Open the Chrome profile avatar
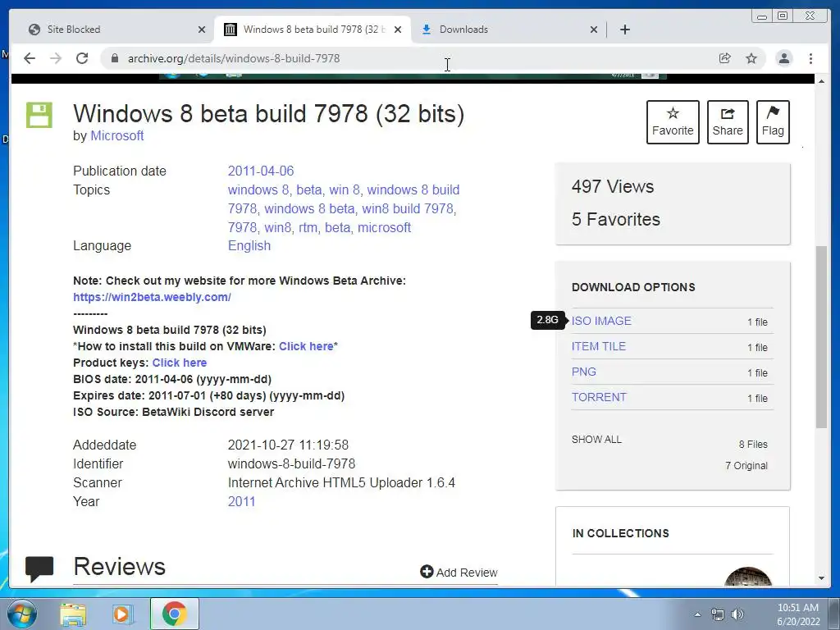840x630 pixels. pyautogui.click(x=783, y=58)
